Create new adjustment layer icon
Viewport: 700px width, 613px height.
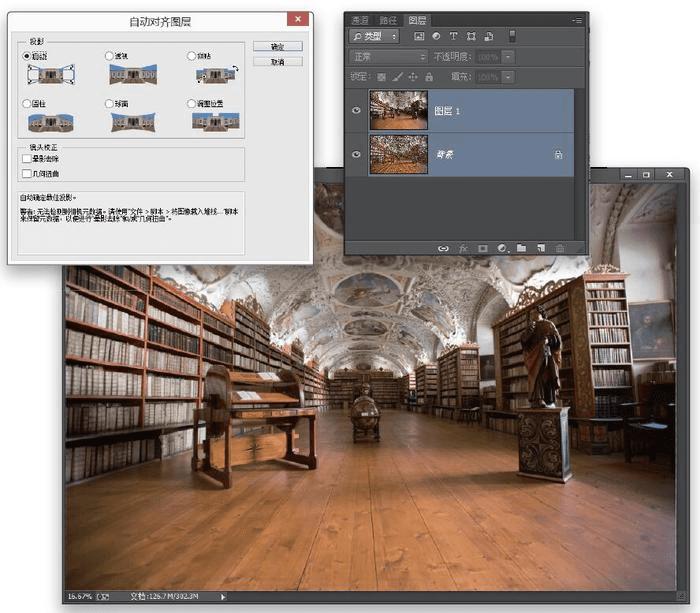pyautogui.click(x=501, y=247)
